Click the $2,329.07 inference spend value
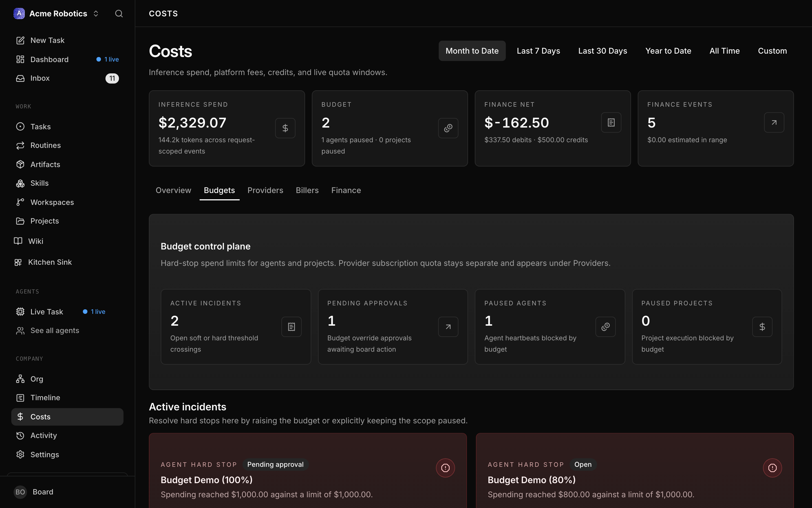The image size is (812, 508). [x=192, y=123]
